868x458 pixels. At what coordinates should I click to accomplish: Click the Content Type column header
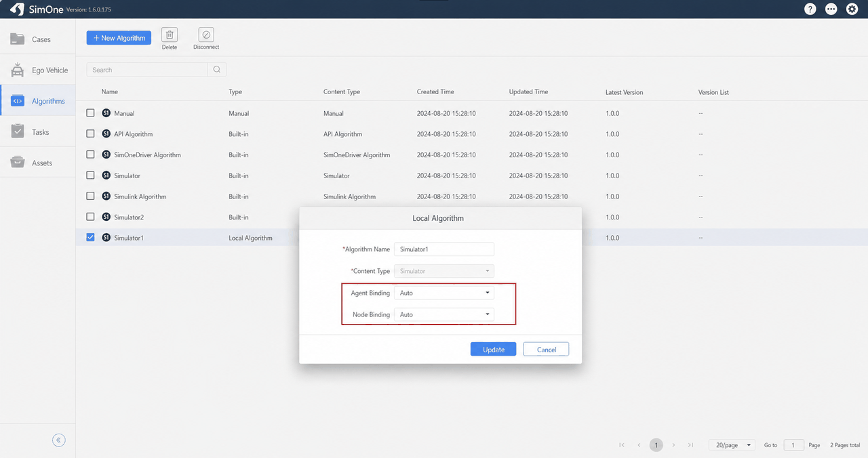(342, 91)
